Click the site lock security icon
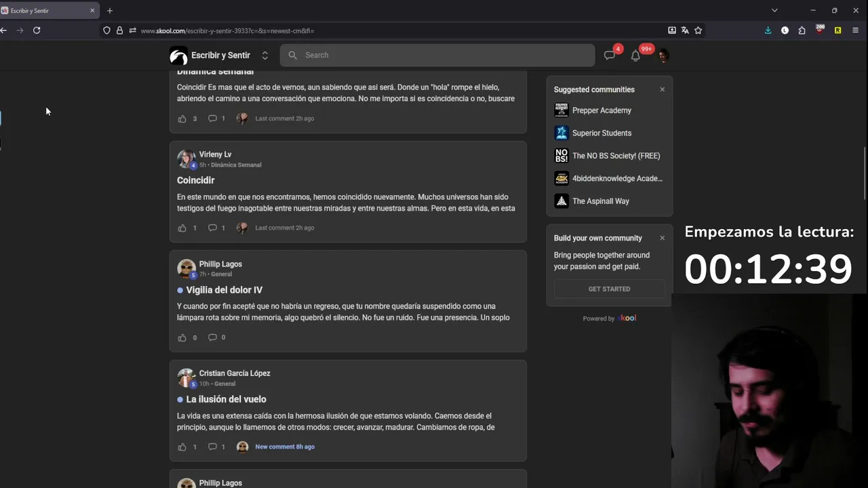The image size is (868, 488). [x=119, y=30]
